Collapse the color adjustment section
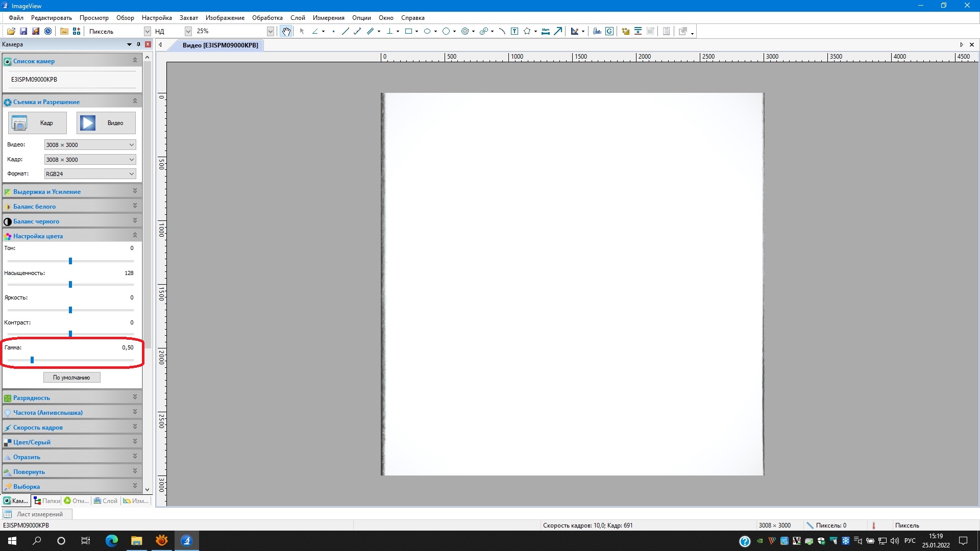This screenshot has width=980, height=551. (x=135, y=236)
